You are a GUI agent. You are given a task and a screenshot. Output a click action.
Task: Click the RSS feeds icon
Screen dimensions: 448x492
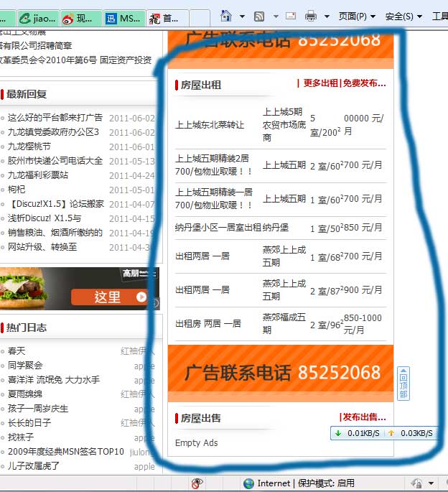tap(259, 16)
